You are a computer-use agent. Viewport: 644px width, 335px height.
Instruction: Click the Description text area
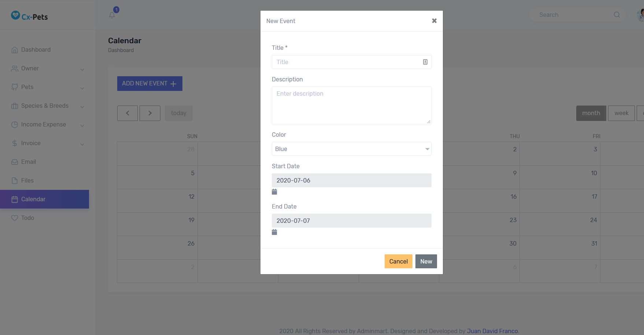click(x=351, y=105)
